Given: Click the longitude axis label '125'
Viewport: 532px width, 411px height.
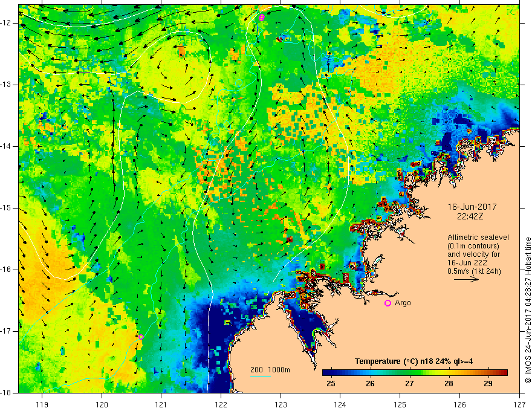Looking at the screenshot, I should tap(400, 404).
